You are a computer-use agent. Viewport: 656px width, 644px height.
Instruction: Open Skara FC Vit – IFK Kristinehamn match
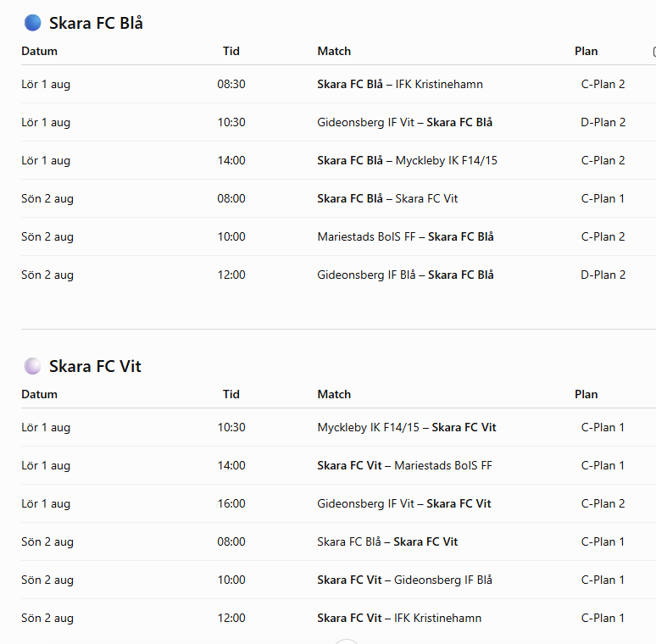tap(399, 618)
